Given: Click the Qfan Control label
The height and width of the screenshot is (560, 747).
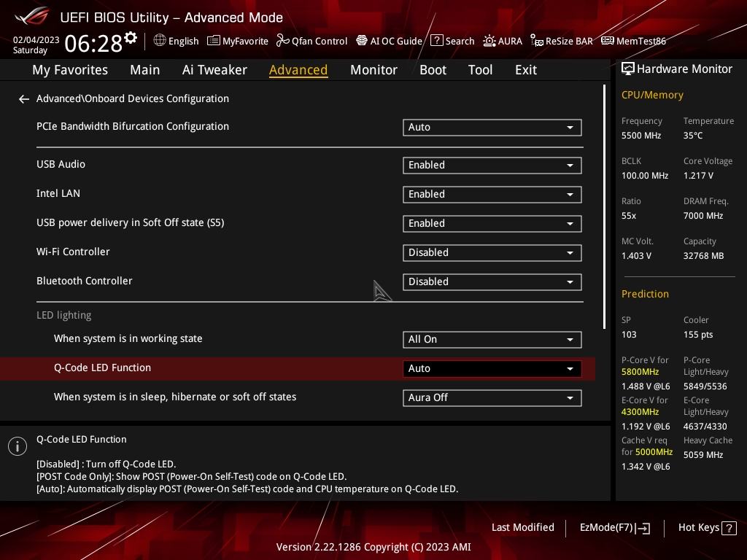Looking at the screenshot, I should click(320, 42).
